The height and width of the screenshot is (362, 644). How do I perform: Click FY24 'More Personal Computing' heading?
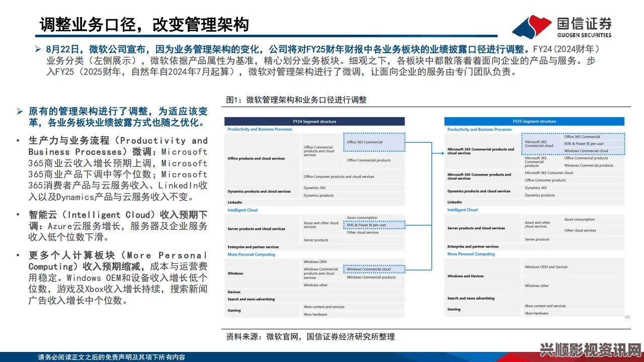coord(251,254)
